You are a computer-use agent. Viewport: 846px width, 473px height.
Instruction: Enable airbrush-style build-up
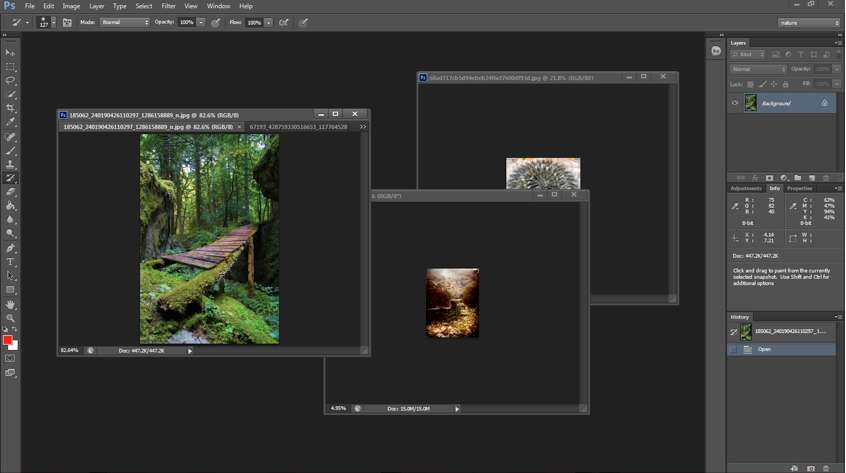(x=283, y=23)
